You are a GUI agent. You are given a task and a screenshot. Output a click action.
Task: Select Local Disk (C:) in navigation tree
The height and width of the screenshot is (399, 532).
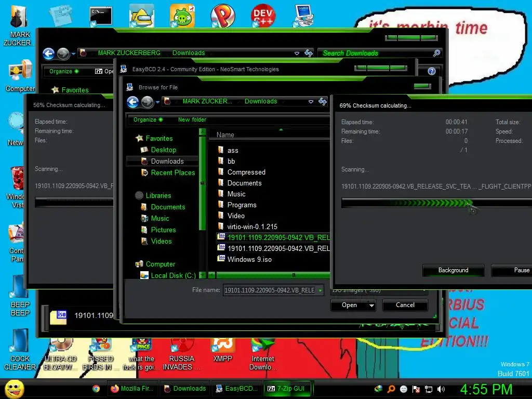(x=173, y=275)
